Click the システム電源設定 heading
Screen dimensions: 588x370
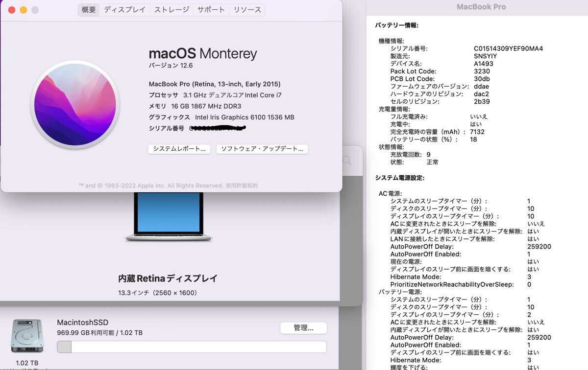tap(400, 178)
